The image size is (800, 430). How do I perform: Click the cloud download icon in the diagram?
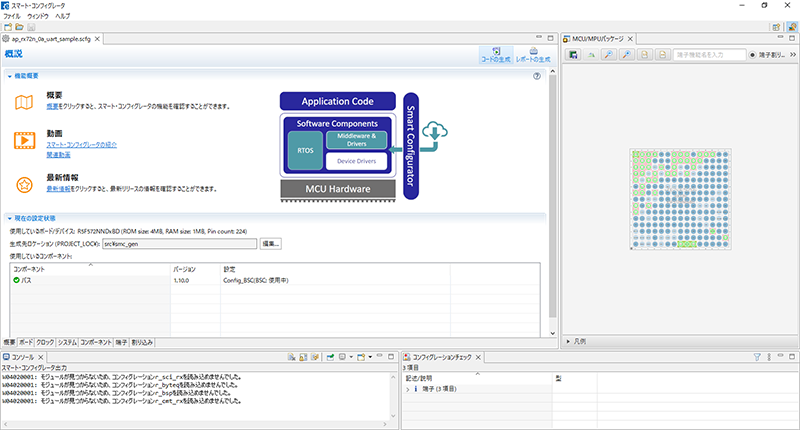tap(434, 131)
